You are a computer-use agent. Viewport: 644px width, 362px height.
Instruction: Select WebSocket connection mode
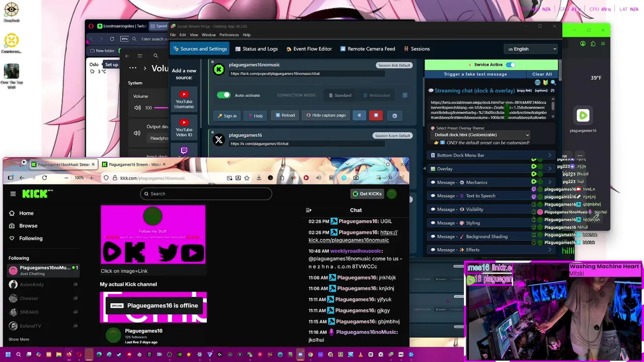point(376,95)
